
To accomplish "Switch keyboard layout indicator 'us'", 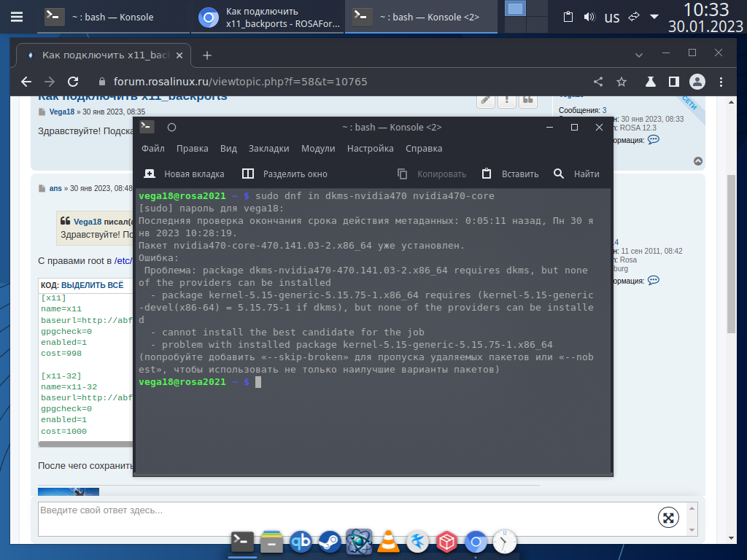I will pos(612,17).
